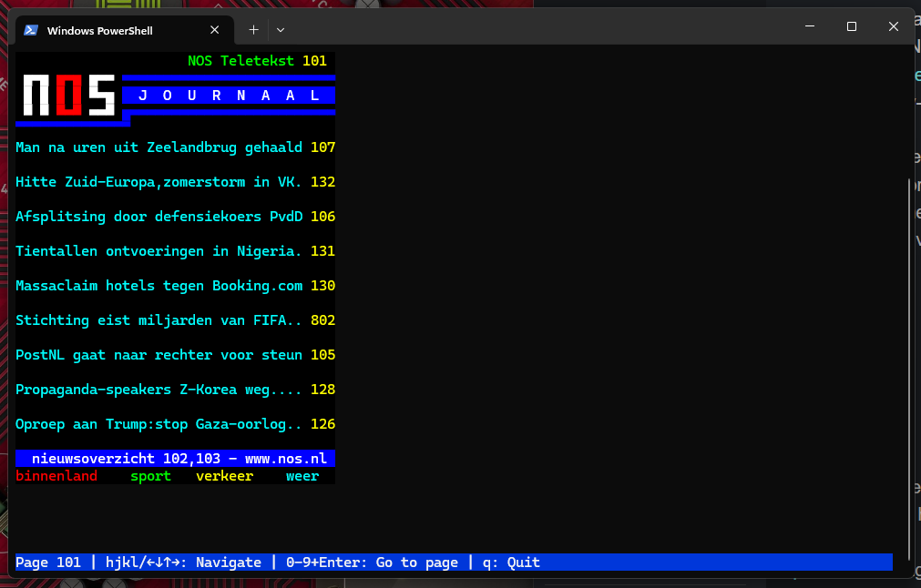Close the Windows PowerShell tab
This screenshot has height=588, width=921.
point(214,30)
